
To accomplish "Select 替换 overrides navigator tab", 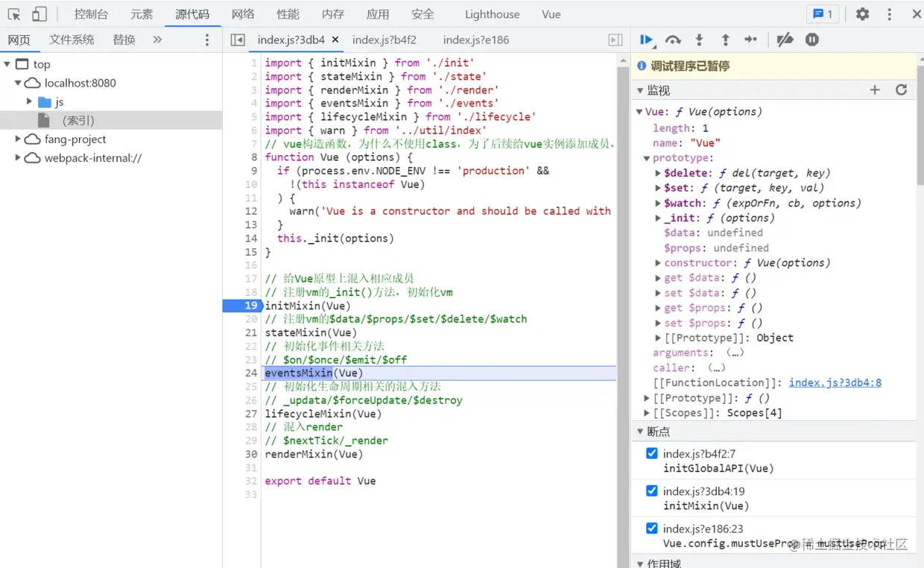I will 124,40.
